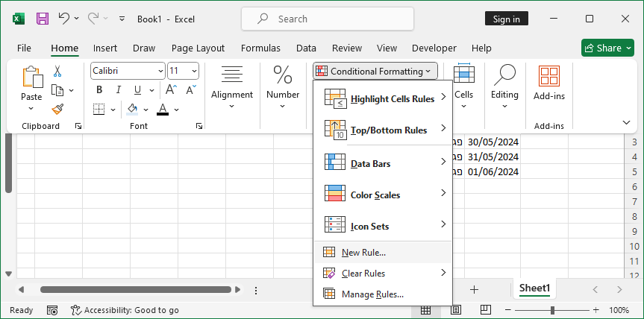This screenshot has width=644, height=319.
Task: Toggle Bold formatting
Action: pos(99,89)
